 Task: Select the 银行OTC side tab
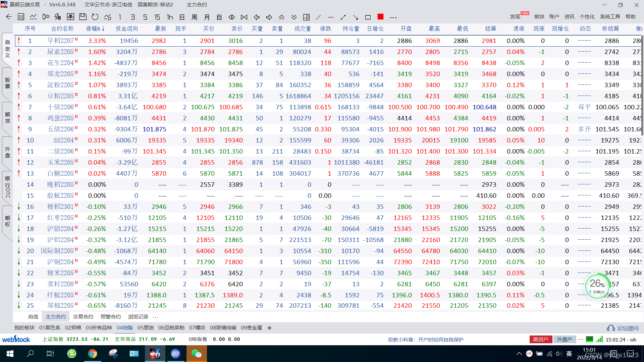(7, 187)
